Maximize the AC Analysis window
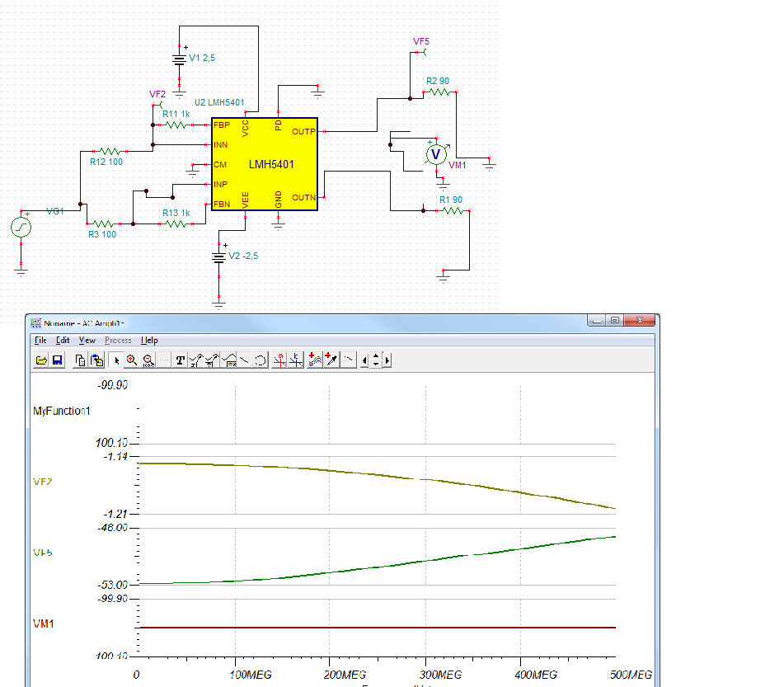 (x=615, y=320)
